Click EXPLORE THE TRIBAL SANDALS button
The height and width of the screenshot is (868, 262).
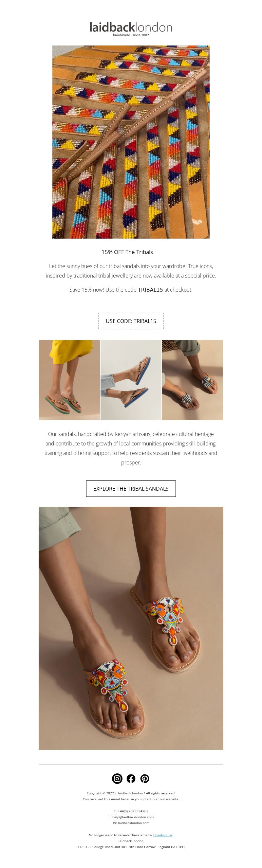131,489
